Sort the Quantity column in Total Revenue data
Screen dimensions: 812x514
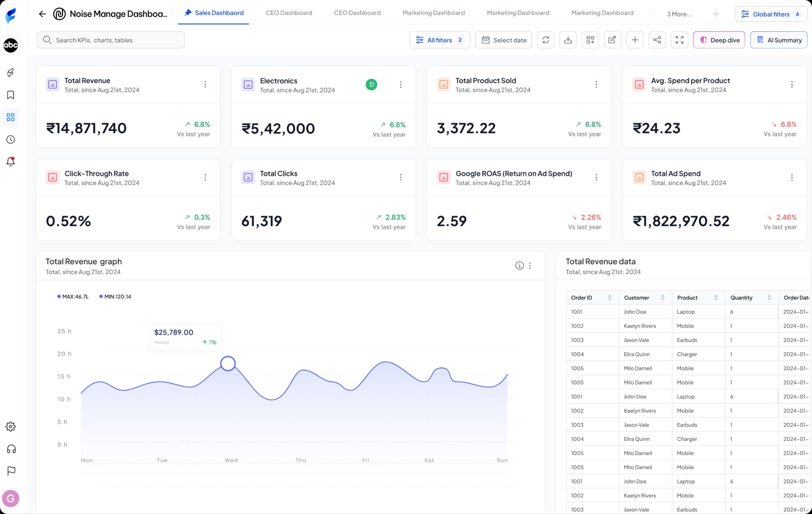click(x=768, y=297)
